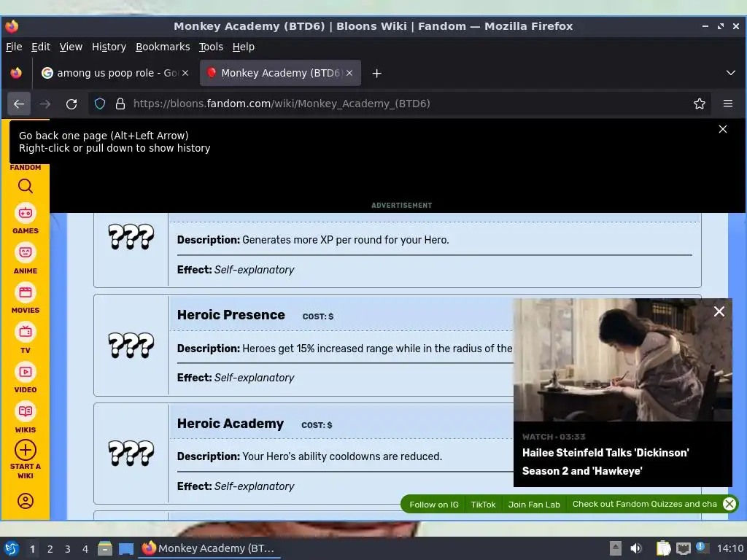Click the ??? image for Heroic Presence
The image size is (747, 560).
click(x=131, y=345)
